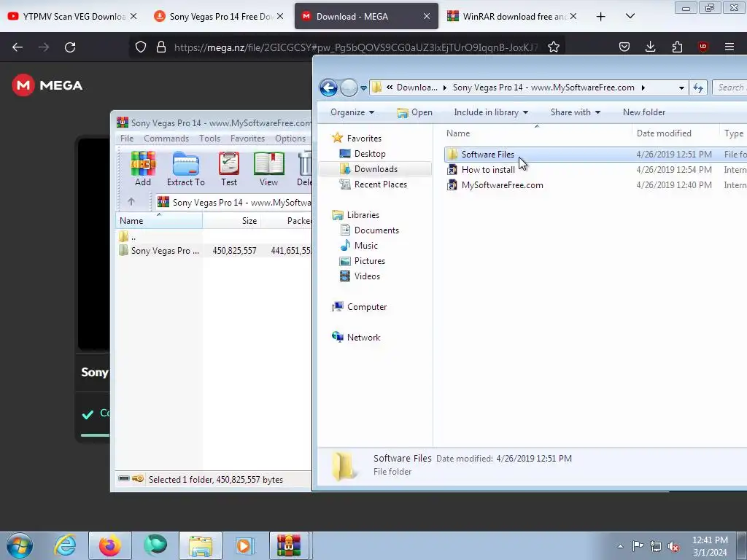This screenshot has width=747, height=560.
Task: Click the MEGA logo on the page
Action: click(47, 85)
